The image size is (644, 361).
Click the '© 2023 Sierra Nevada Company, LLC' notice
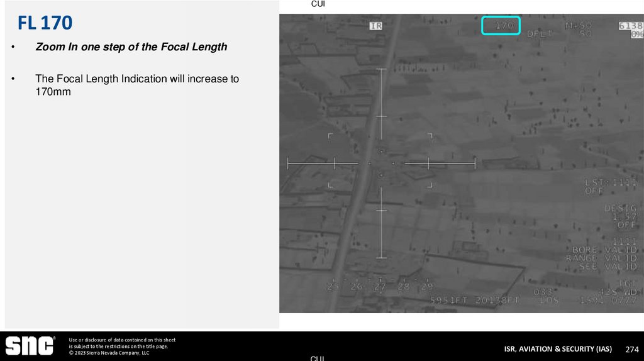pyautogui.click(x=109, y=353)
